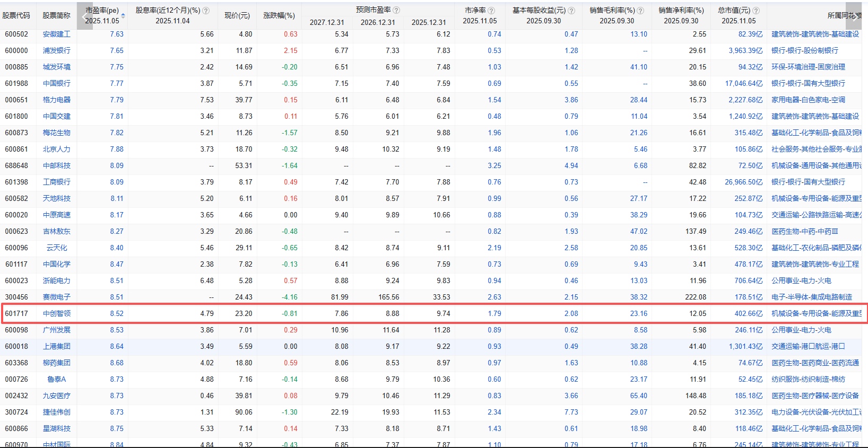Click the help icon beside 总市值(元)

click(x=756, y=11)
